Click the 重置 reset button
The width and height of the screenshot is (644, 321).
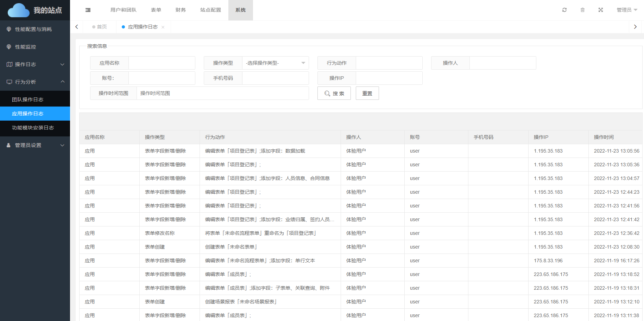point(367,94)
